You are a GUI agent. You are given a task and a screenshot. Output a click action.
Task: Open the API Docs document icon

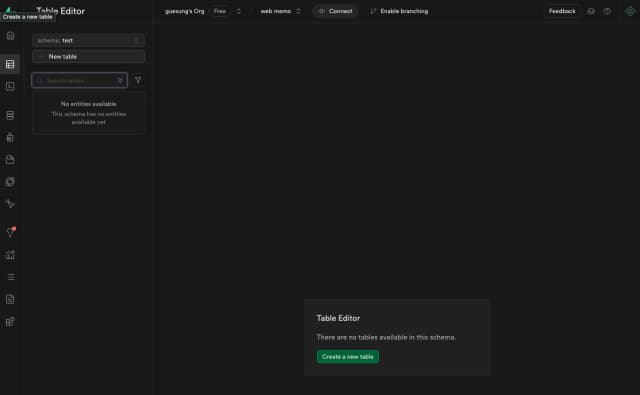[10, 299]
